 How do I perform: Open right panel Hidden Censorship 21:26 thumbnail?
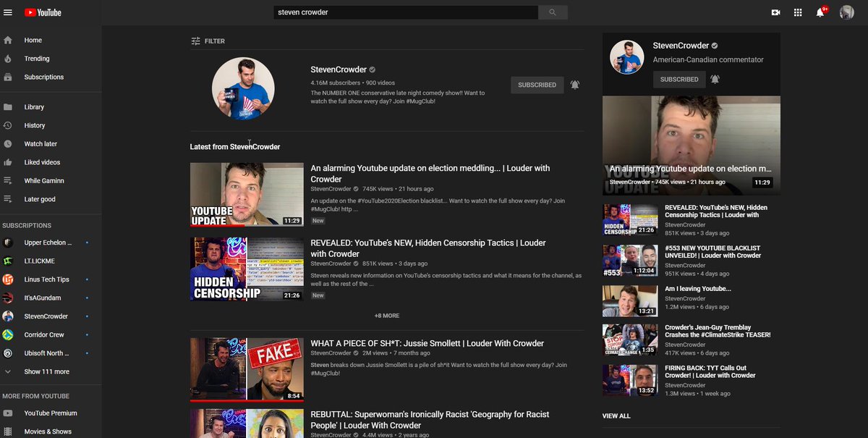tap(630, 219)
